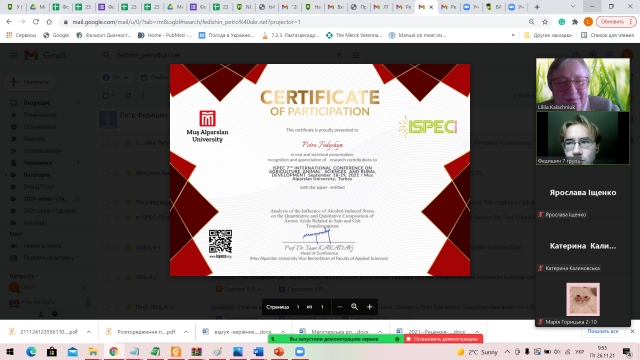Open the Windows Start menu

tap(10, 351)
